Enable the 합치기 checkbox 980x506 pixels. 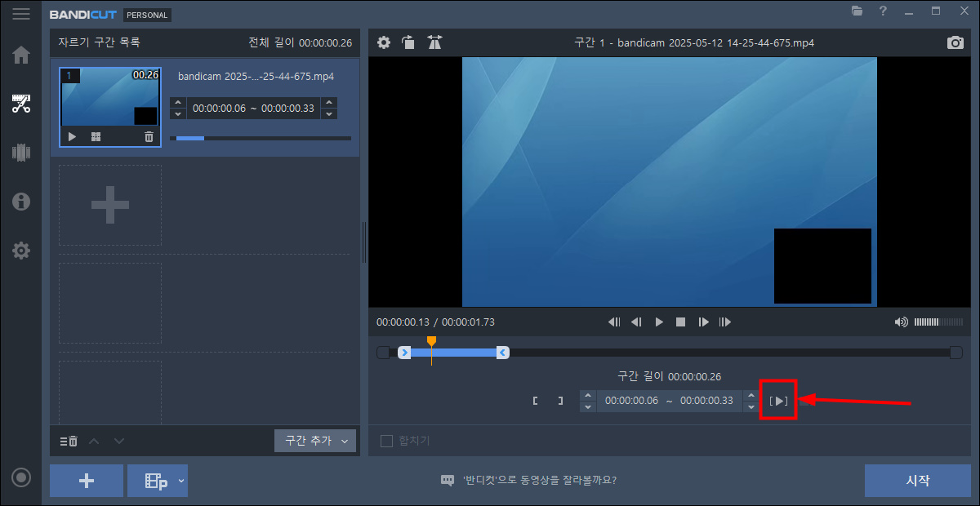[385, 441]
